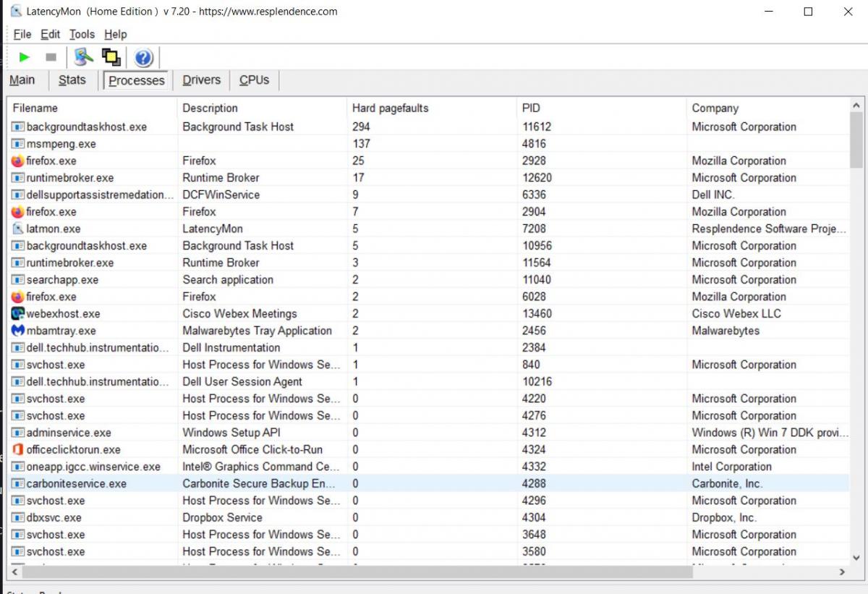Image resolution: width=868 pixels, height=594 pixels.
Task: Click the yellow overlapping windows toolbar icon
Action: pos(111,57)
